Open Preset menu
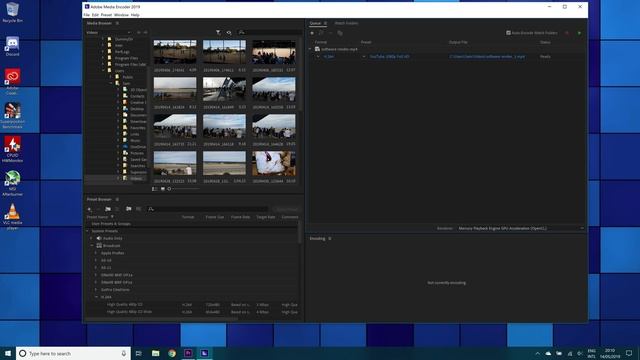This screenshot has width=640, height=360. (106, 15)
